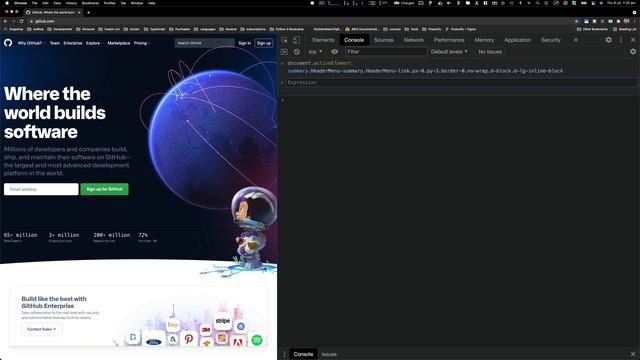The image size is (640, 360).
Task: Click the Sign up button in header
Action: 264,43
